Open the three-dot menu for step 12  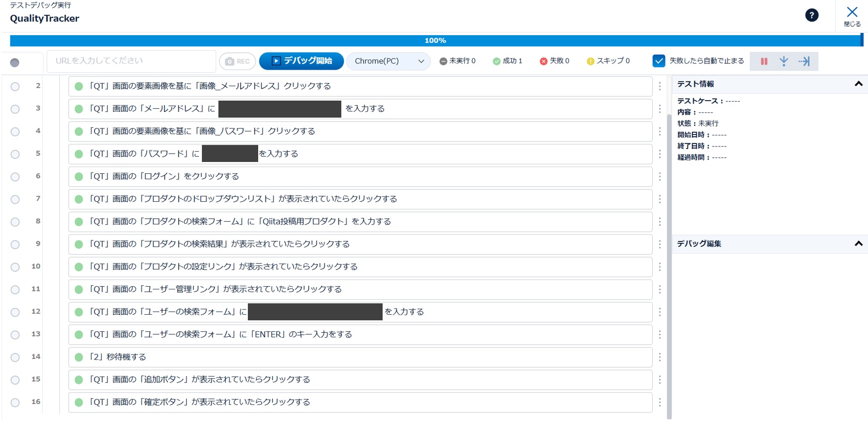[659, 312]
